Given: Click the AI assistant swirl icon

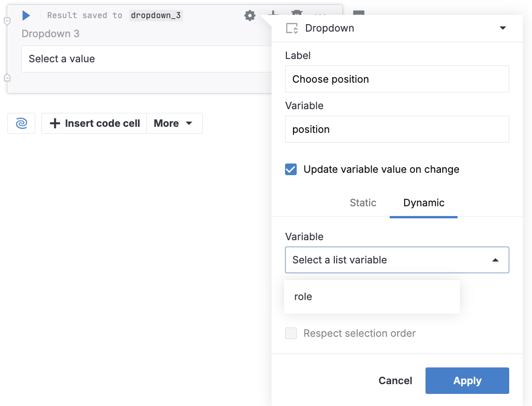Looking at the screenshot, I should pyautogui.click(x=21, y=123).
